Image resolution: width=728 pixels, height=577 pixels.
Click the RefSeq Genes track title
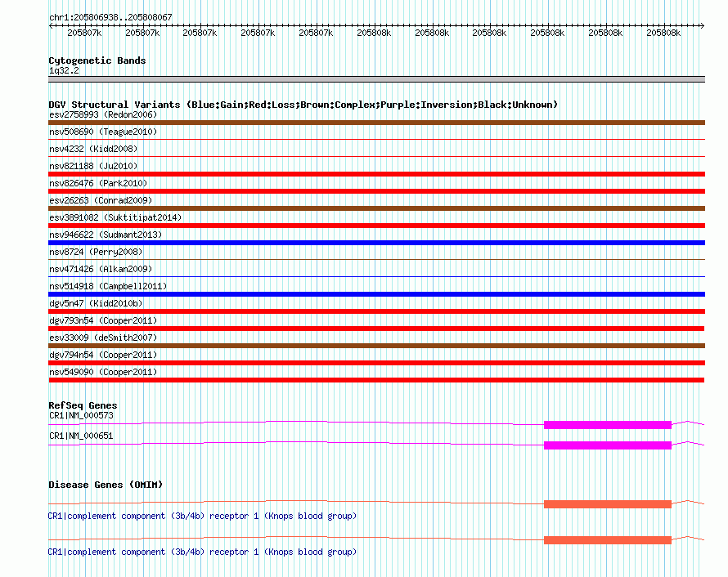pos(83,405)
